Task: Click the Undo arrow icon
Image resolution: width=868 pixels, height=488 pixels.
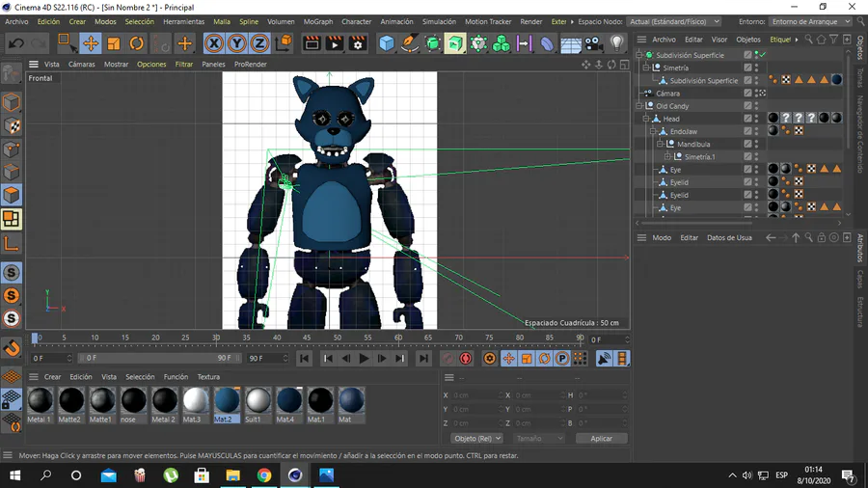Action: click(x=15, y=43)
